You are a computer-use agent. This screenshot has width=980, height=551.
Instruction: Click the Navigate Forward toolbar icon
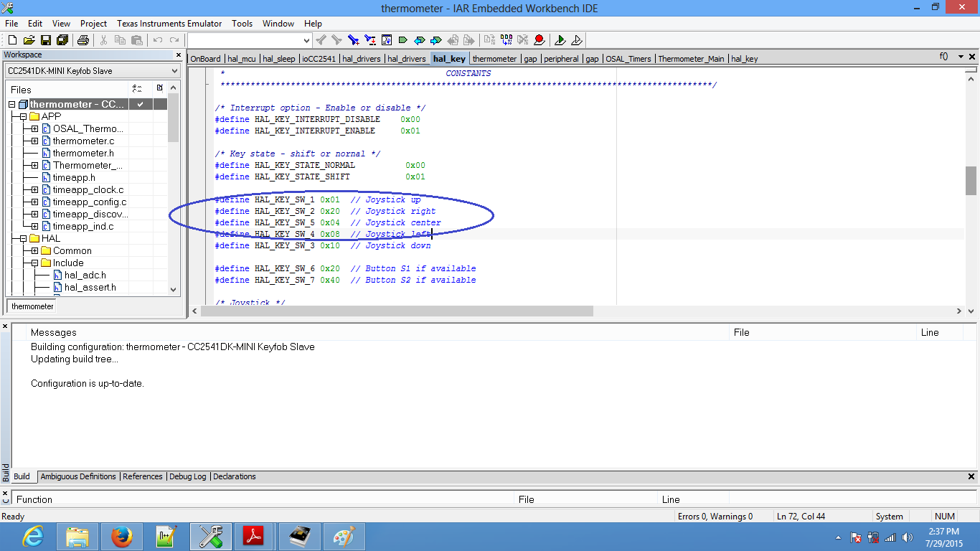tap(468, 40)
